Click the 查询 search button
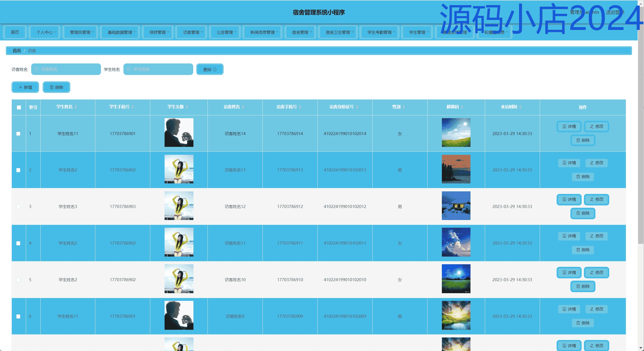 pos(210,69)
